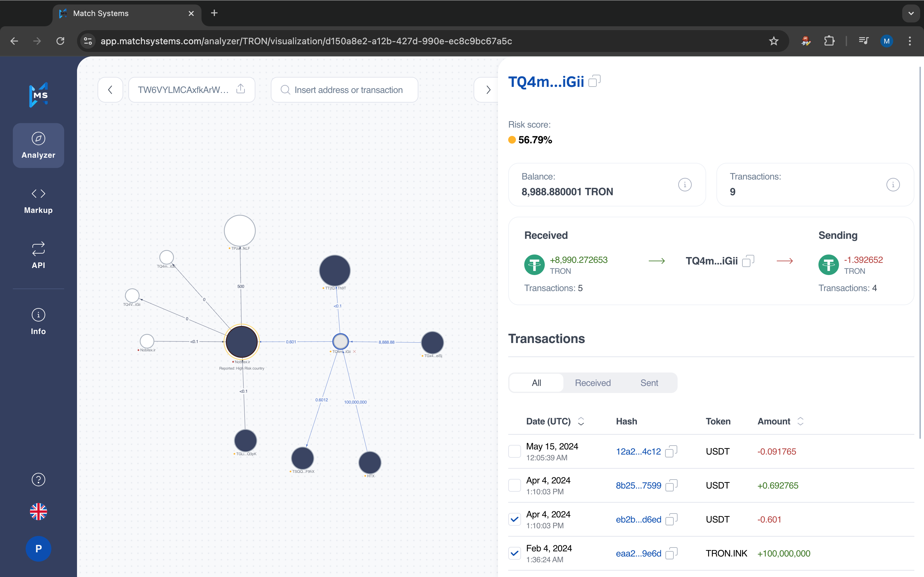Open the Markup sidebar section
This screenshot has width=924, height=577.
coord(38,201)
